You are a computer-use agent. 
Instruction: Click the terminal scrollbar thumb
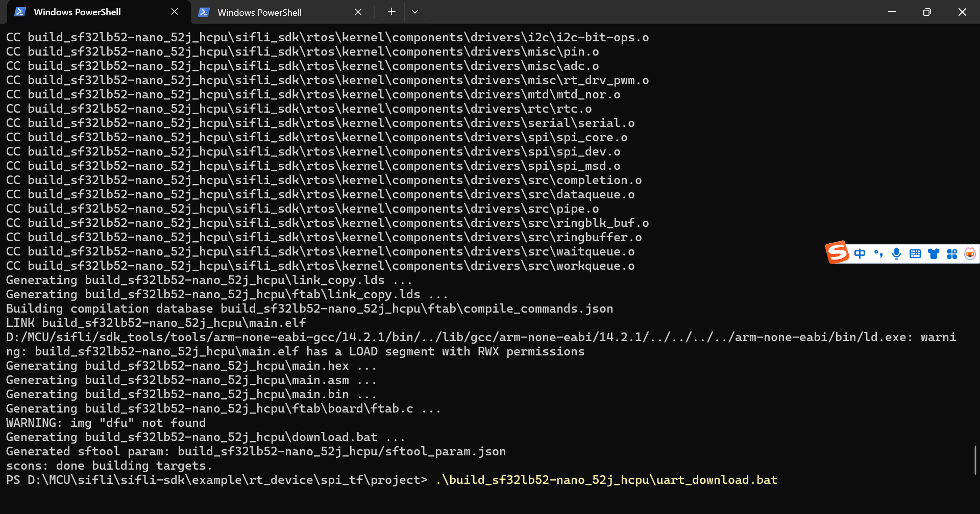pyautogui.click(x=975, y=460)
